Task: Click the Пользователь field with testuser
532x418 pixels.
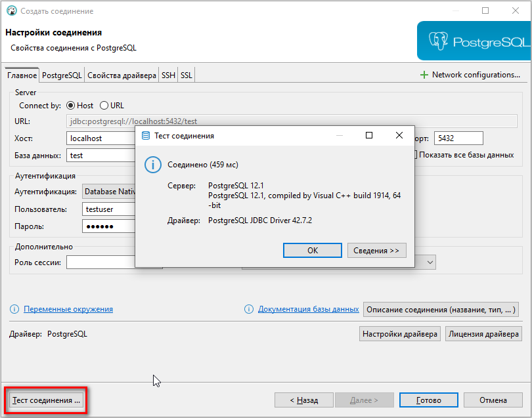Action: pyautogui.click(x=108, y=209)
